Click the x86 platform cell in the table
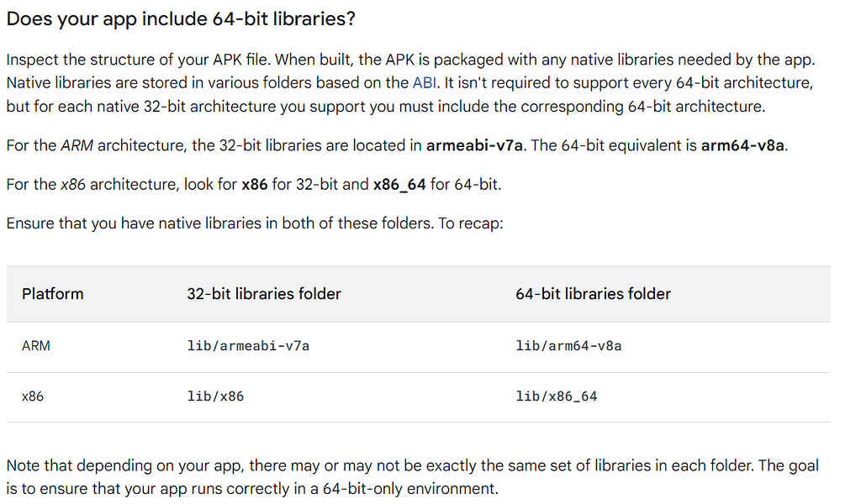Screen dimensions: 861x504 [x=33, y=396]
